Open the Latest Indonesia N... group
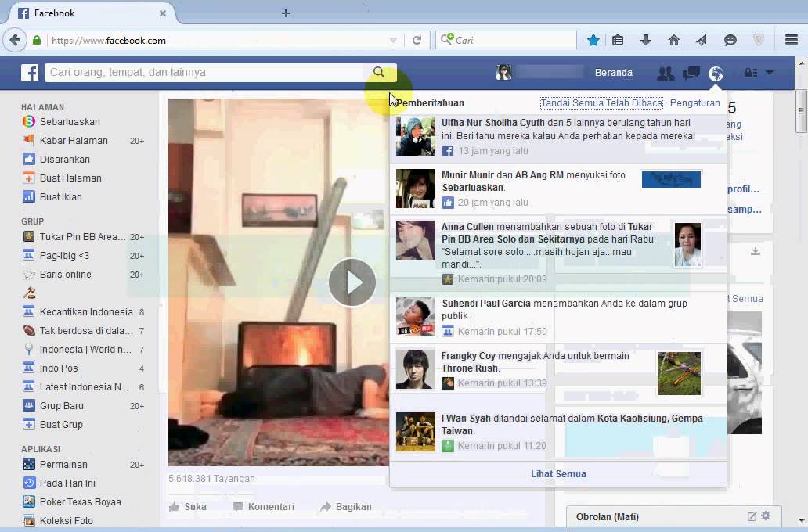808x532 pixels. coord(85,387)
